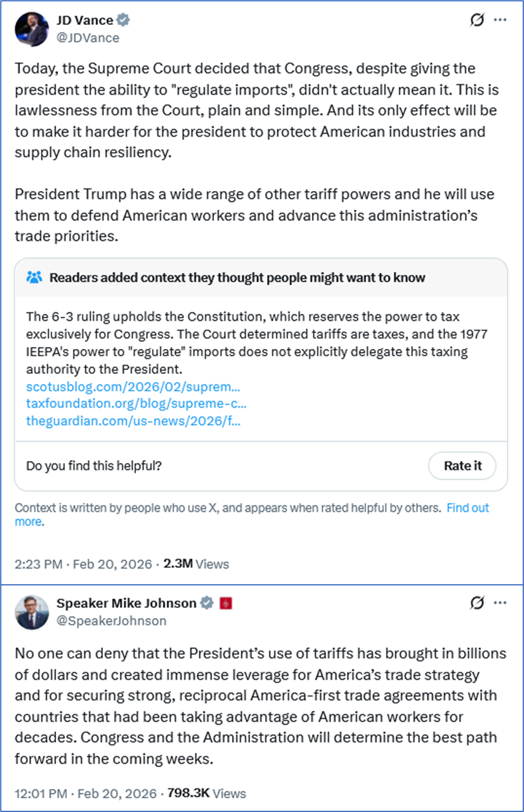Open the more options menu on Mike Johnson's post
The height and width of the screenshot is (812, 524).
[500, 604]
